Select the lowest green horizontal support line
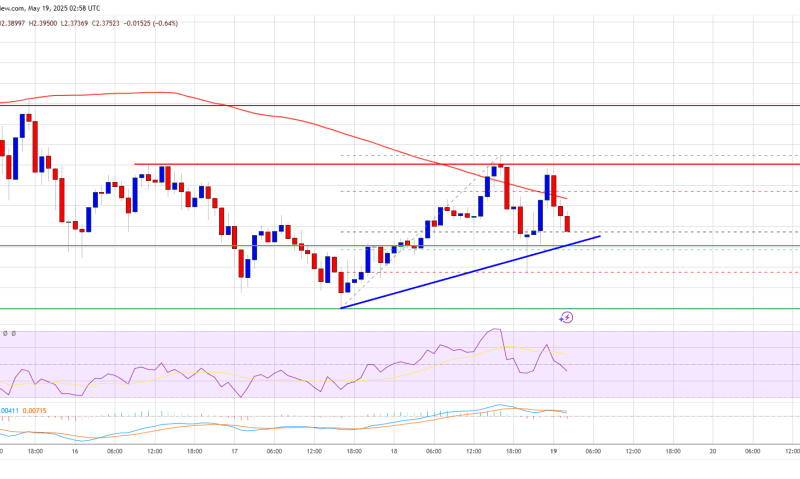The image size is (800, 479). [400, 309]
